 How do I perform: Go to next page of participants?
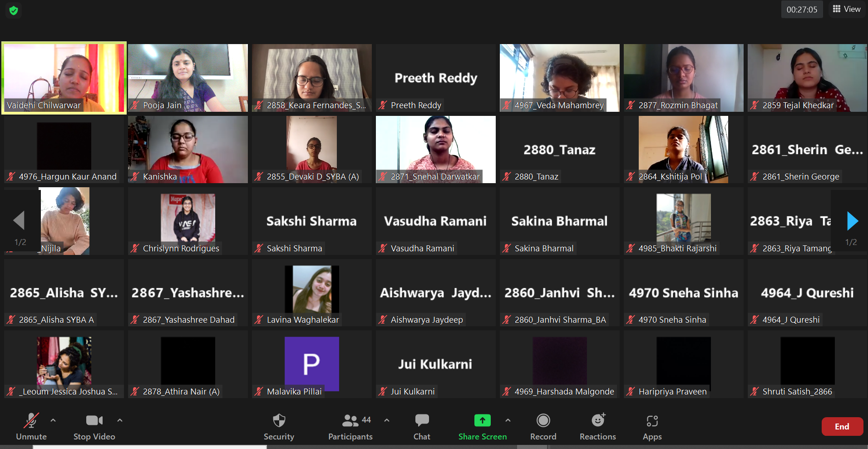tap(852, 221)
